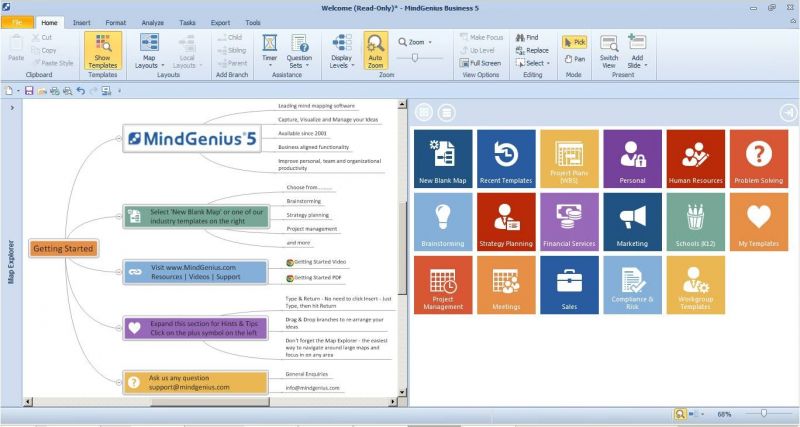The image size is (800, 427).
Task: Open the Zoom dropdown in ribbon
Action: (415, 42)
